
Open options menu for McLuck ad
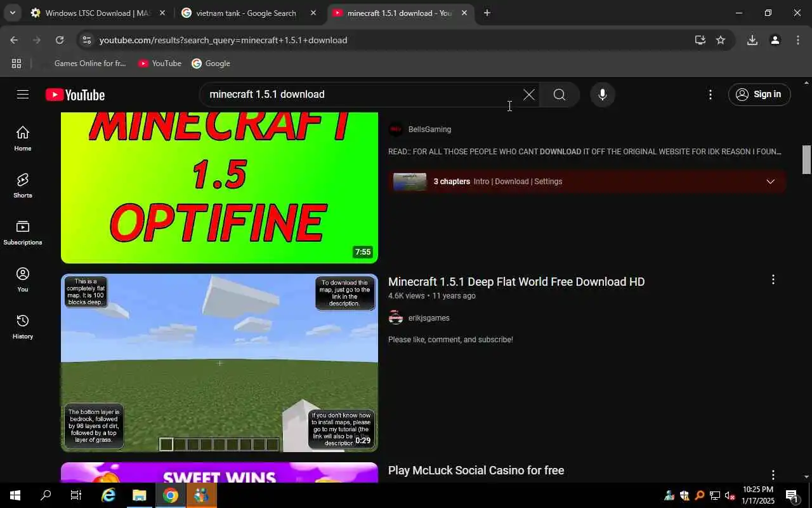pyautogui.click(x=773, y=475)
